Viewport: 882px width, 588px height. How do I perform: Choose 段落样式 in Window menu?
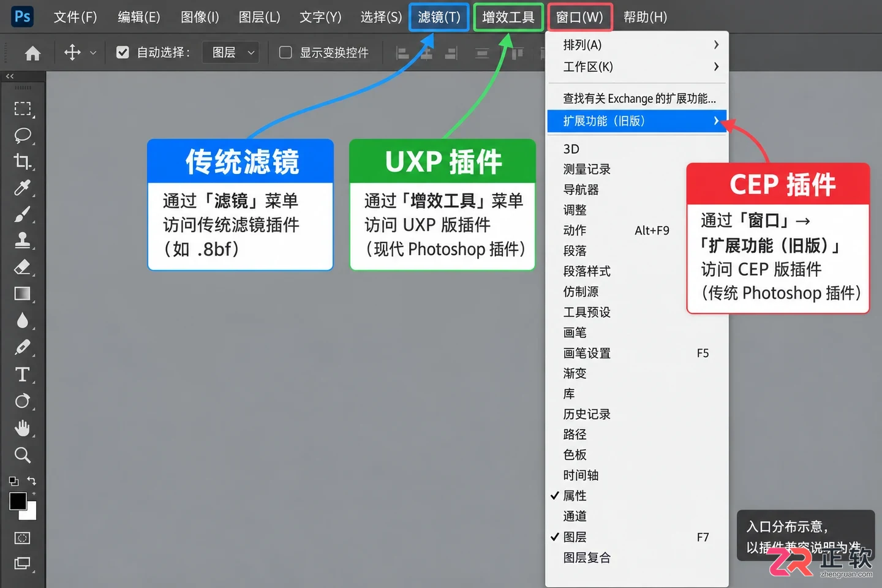tap(637, 271)
